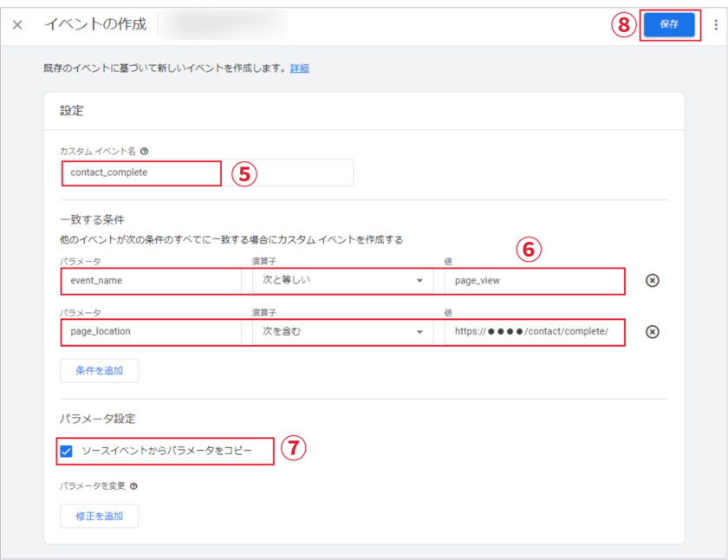Click the 修正を追加 button
Viewport: 728px width, 560px height.
tap(99, 516)
